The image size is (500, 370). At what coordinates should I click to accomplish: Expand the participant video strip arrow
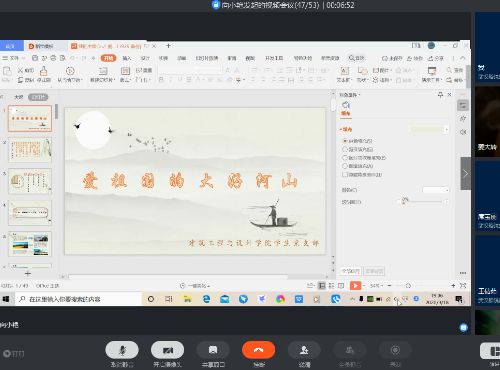(466, 174)
